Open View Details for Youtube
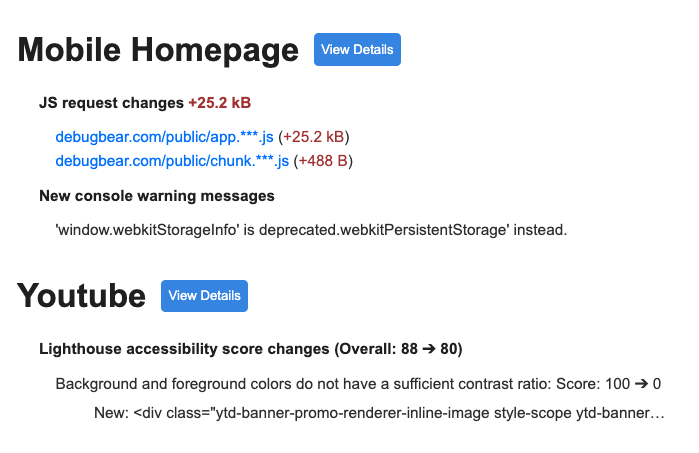 (204, 296)
